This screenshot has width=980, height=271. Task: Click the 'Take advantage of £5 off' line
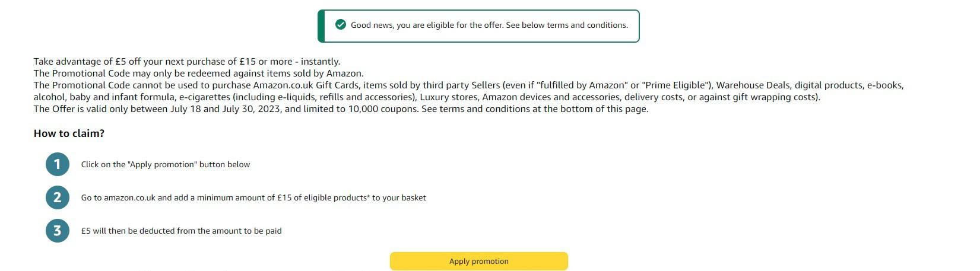187,62
